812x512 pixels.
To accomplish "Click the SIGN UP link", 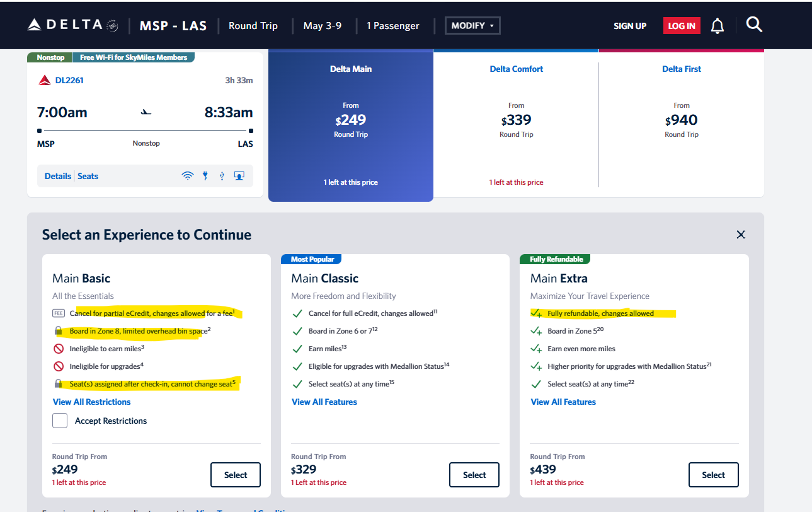I will pos(630,26).
